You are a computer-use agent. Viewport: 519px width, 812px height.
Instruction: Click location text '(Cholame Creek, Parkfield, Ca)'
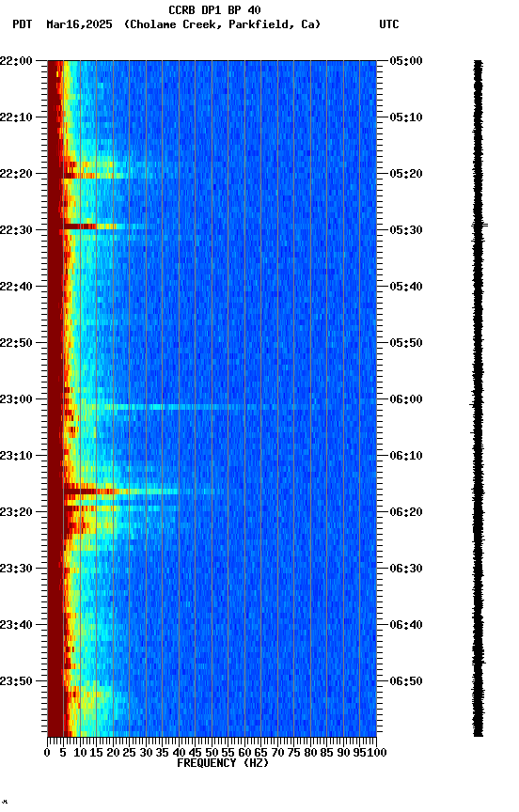pos(222,24)
